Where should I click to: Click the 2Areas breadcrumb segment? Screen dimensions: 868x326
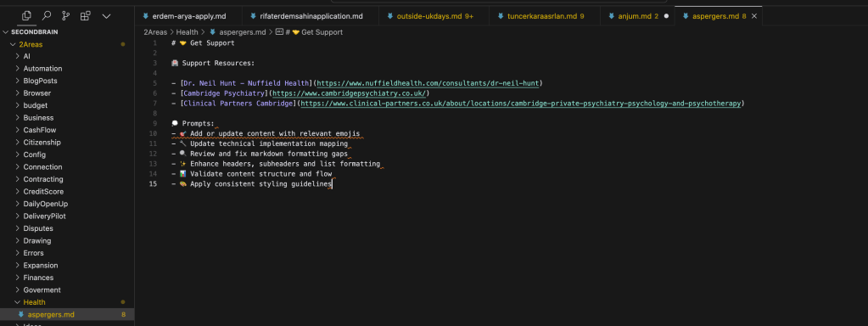155,32
